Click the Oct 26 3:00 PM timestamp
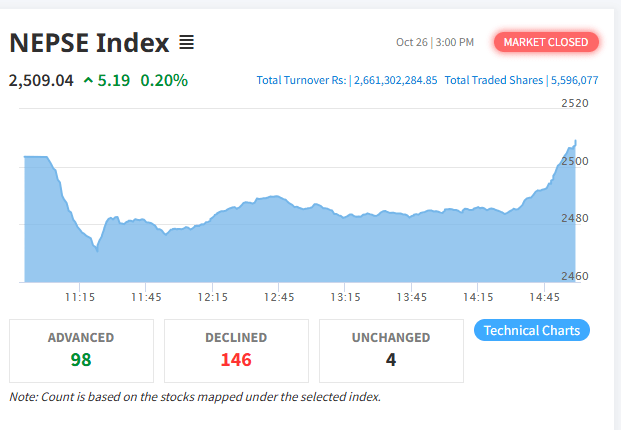The height and width of the screenshot is (430, 621). (x=435, y=42)
